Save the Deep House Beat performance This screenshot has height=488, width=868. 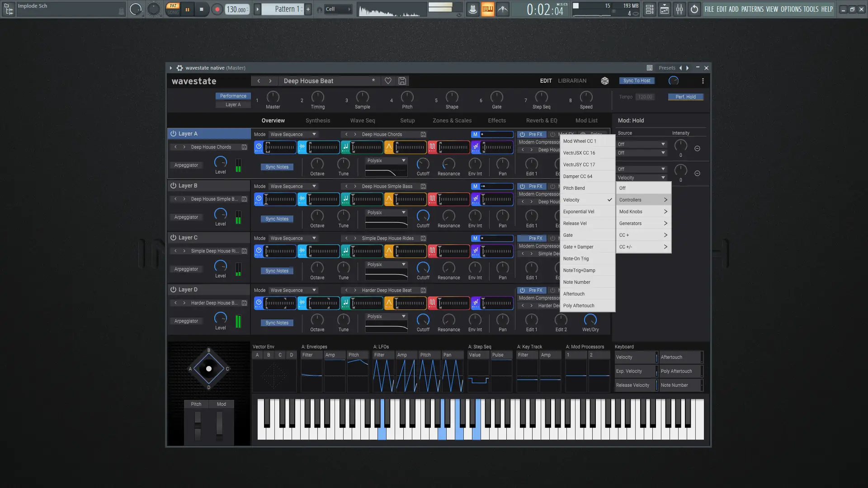pos(402,81)
